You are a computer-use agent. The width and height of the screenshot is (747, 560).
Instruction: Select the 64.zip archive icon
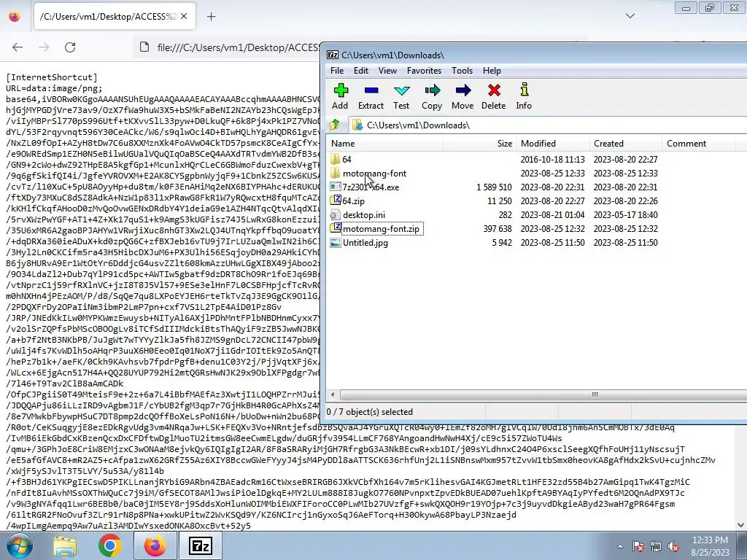click(x=336, y=201)
